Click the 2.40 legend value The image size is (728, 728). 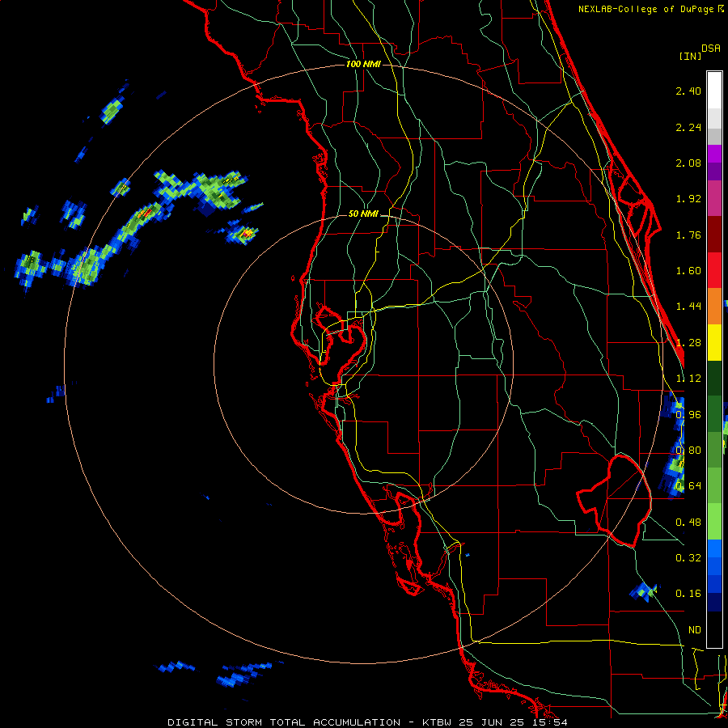click(688, 91)
